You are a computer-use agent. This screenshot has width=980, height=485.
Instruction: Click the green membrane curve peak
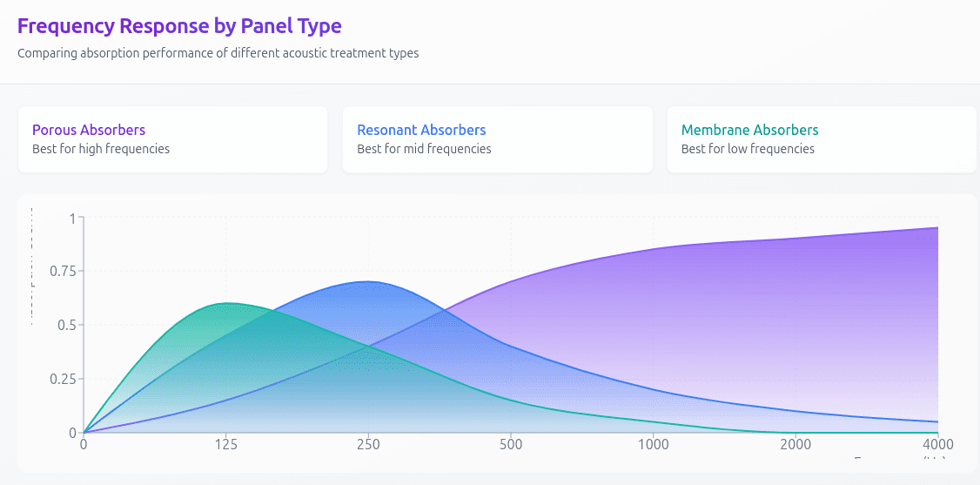pyautogui.click(x=226, y=304)
